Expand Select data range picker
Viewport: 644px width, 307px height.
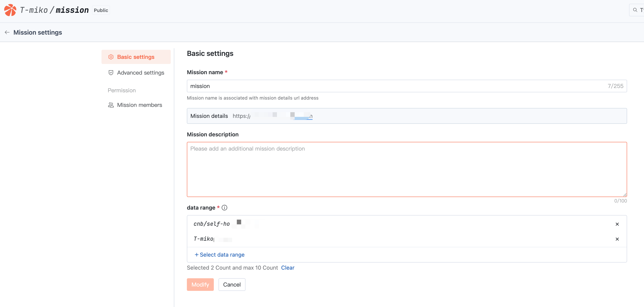click(220, 255)
